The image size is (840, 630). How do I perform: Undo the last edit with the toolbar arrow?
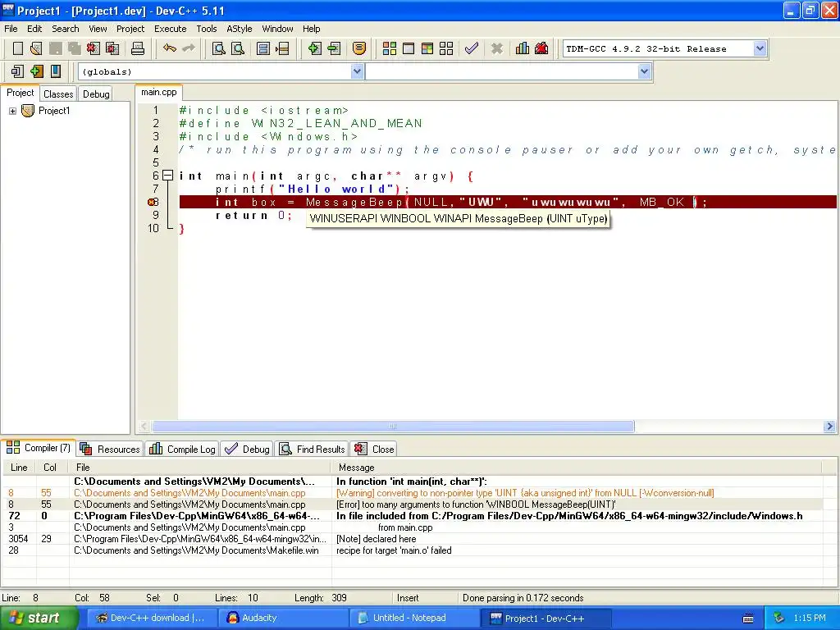169,48
